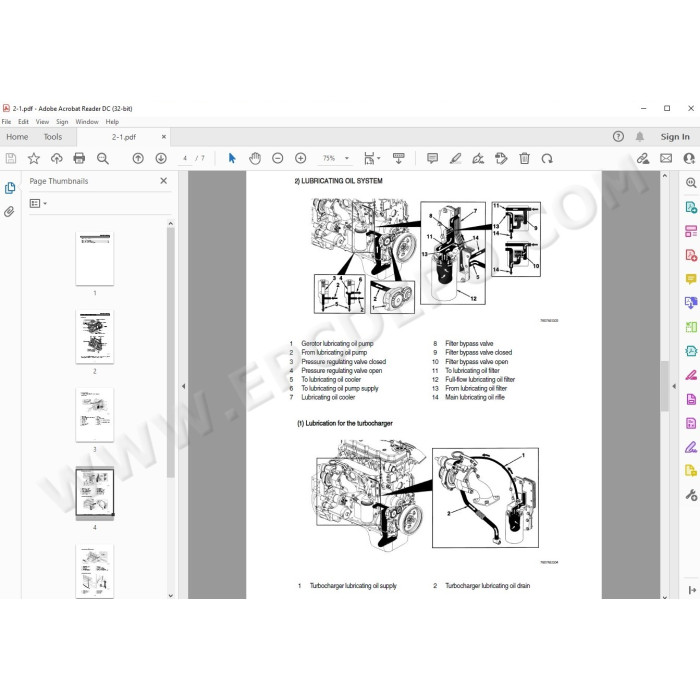Go to previous page arrow

(x=138, y=158)
